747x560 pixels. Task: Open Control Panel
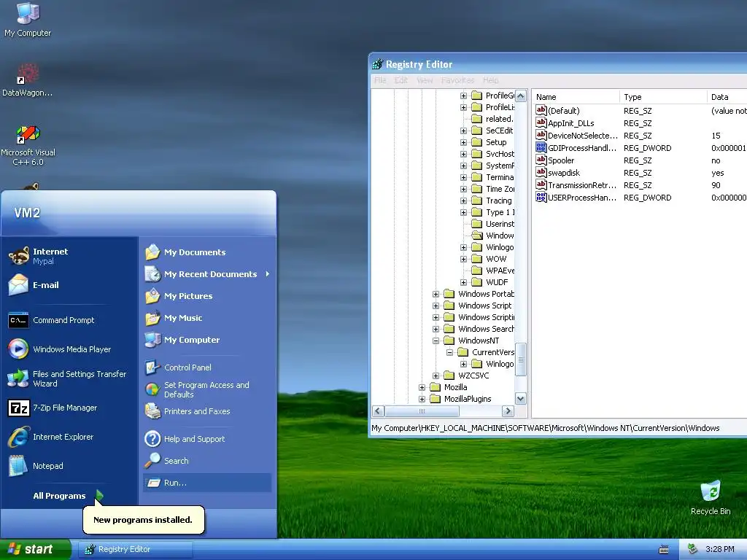[178, 367]
